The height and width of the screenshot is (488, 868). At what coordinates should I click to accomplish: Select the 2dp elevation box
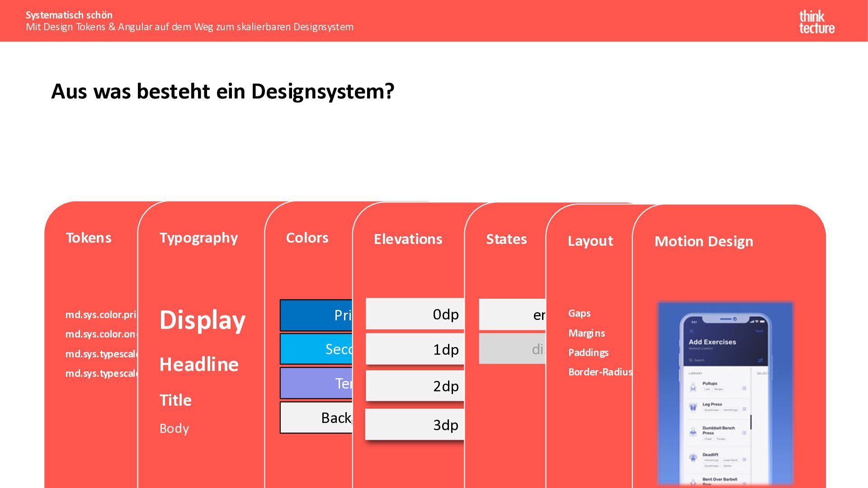[415, 386]
